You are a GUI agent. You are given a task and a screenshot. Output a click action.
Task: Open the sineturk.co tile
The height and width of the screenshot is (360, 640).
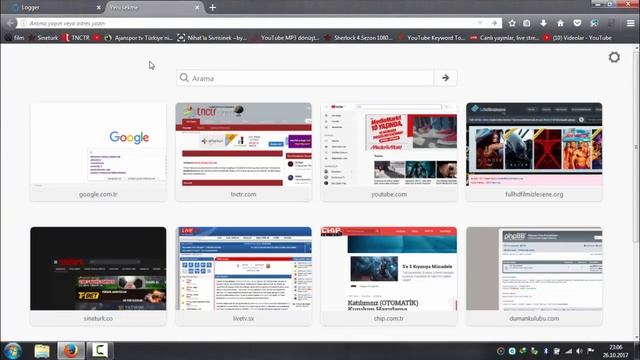98,276
